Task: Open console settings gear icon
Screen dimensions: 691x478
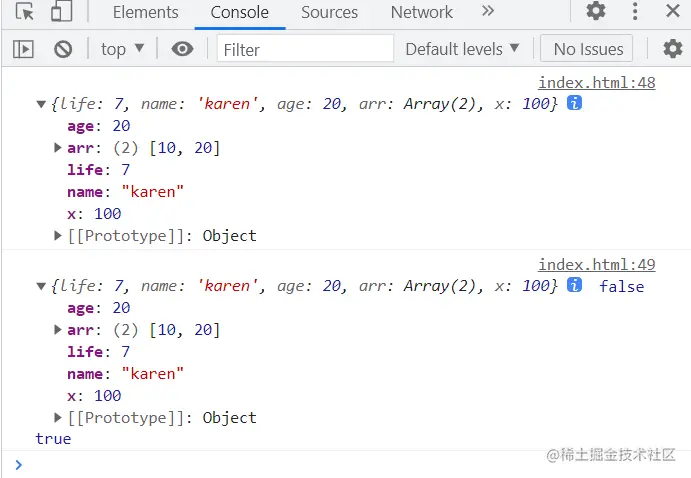Action: [x=672, y=48]
